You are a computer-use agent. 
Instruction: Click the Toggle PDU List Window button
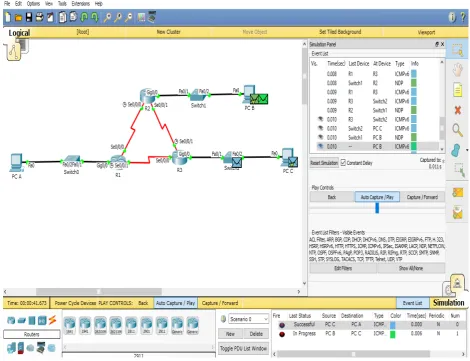243,348
